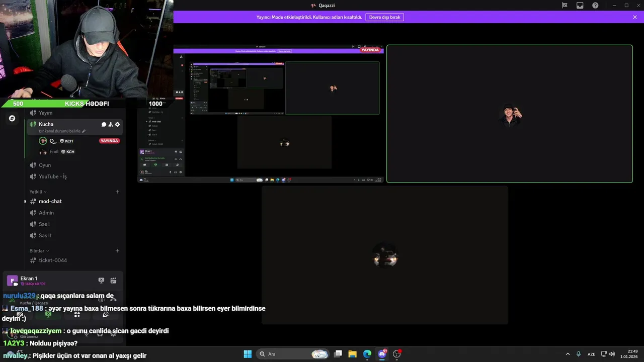This screenshot has width=644, height=362.
Task: Switch the AZE keyboard language
Action: point(591,354)
